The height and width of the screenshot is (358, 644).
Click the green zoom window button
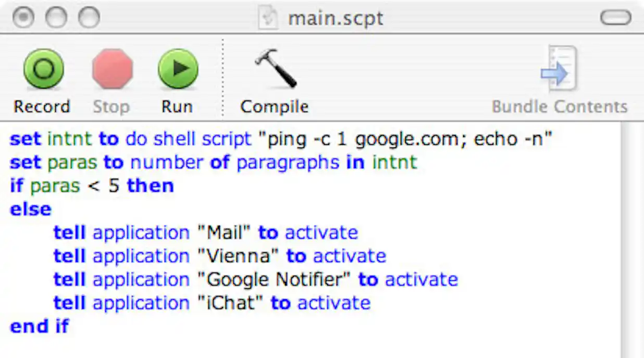pos(88,17)
